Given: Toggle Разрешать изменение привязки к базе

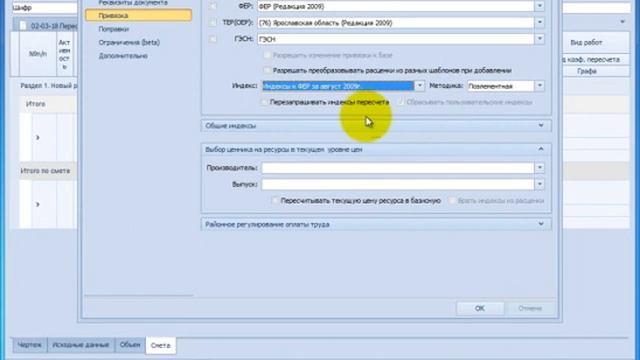Looking at the screenshot, I should (x=267, y=55).
